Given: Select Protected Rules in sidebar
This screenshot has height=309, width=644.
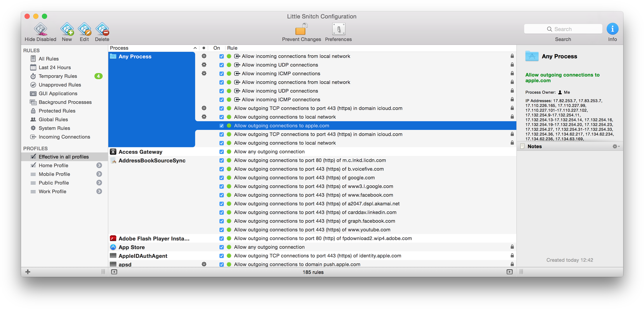Looking at the screenshot, I should click(x=57, y=111).
